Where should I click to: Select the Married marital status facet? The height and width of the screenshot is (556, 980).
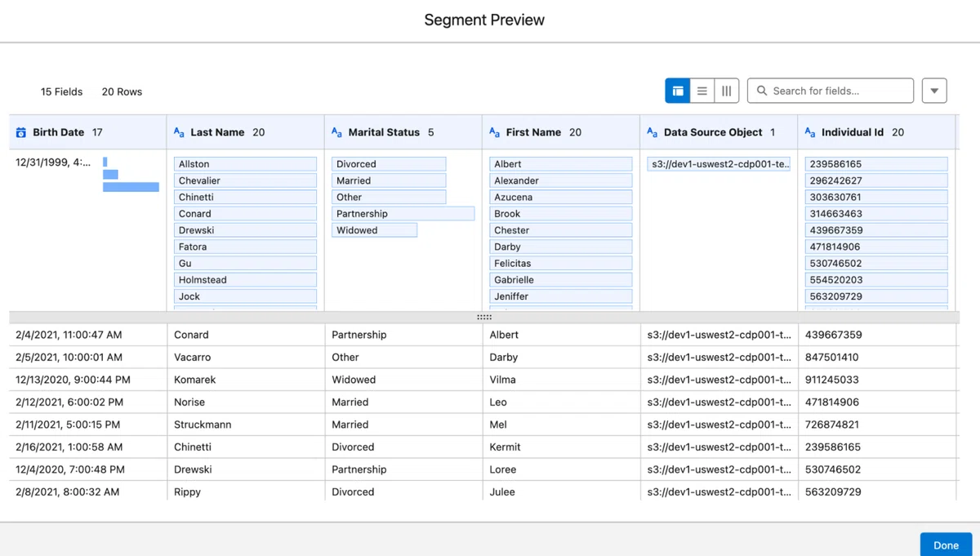click(x=389, y=180)
